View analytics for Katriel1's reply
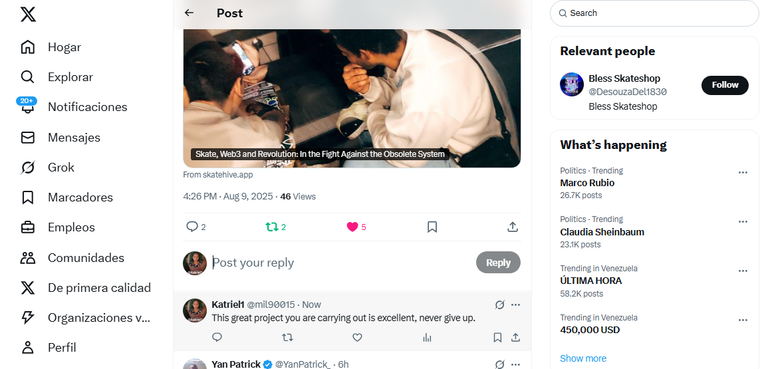Image resolution: width=768 pixels, height=369 pixels. pyautogui.click(x=427, y=337)
